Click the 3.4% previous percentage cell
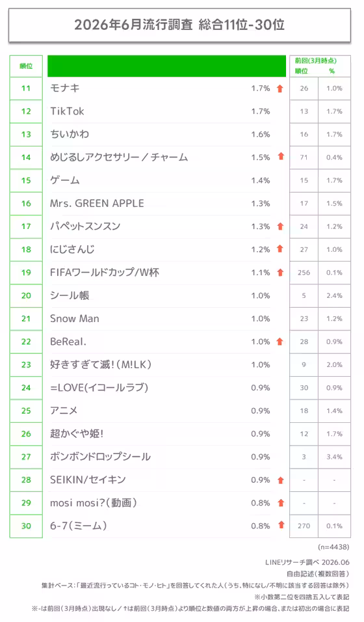The height and width of the screenshot is (622, 364). point(334,457)
